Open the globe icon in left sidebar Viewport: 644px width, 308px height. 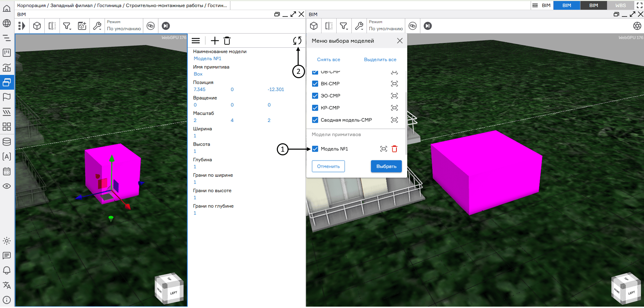coord(7,23)
